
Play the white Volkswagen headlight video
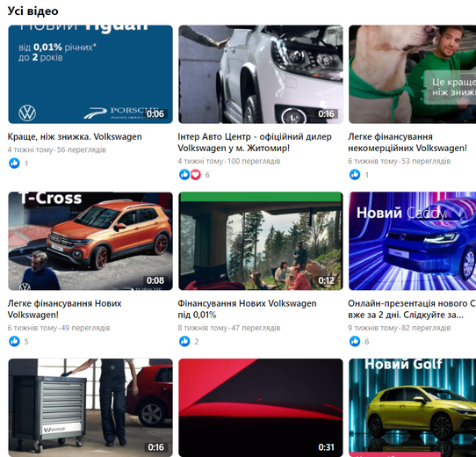[x=261, y=75]
